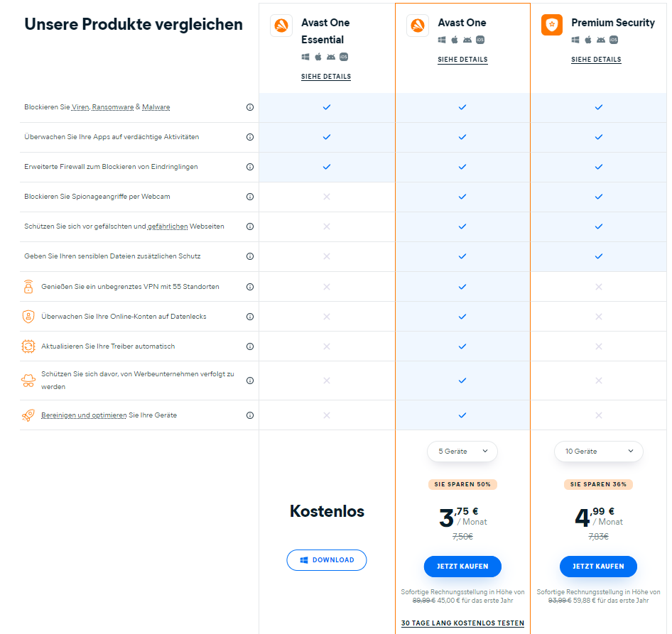Open info icon for Viren, Ransomware & Malware
Viewport: 672px width, 634px height.
[250, 107]
